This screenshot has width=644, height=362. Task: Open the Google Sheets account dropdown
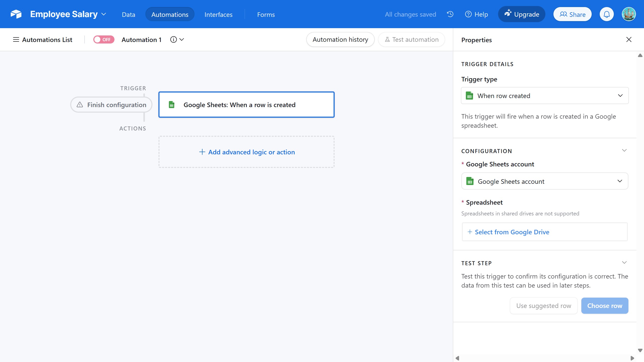[x=545, y=181]
